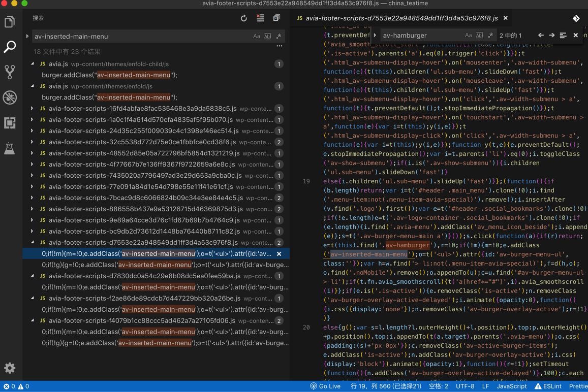Open the Explorer view in activity bar
Viewport: 588px width, 392px height.
(10, 22)
